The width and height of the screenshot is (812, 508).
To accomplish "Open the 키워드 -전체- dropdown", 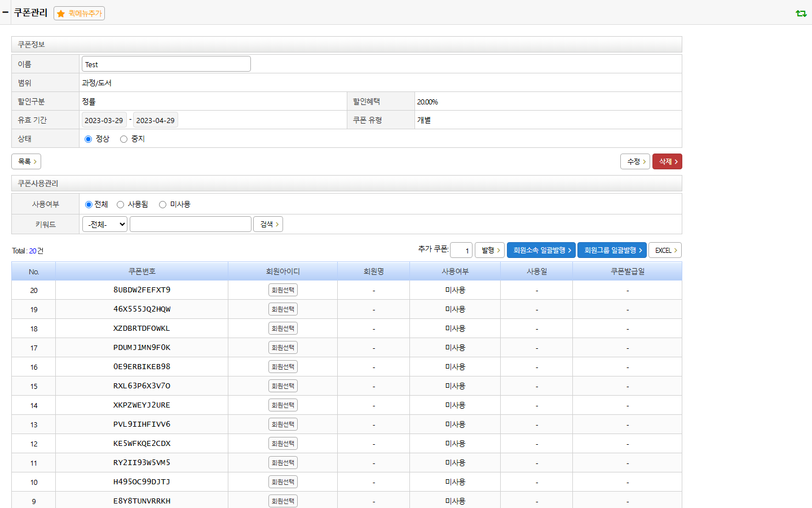I will click(x=105, y=224).
